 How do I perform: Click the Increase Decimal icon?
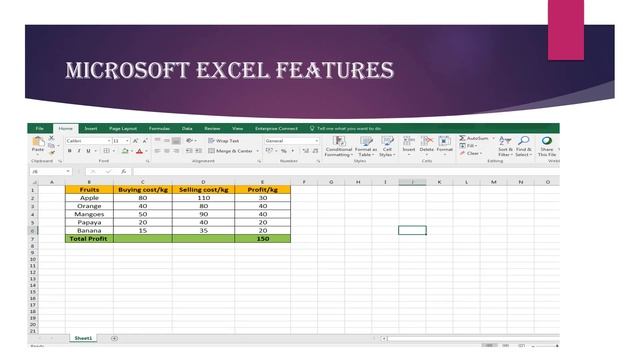tap(306, 151)
